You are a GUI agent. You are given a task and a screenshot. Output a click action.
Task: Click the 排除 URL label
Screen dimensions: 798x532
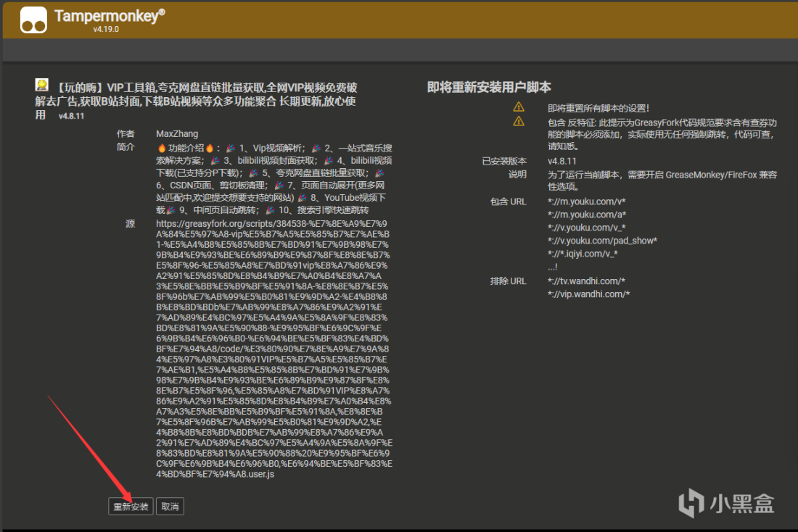click(x=508, y=281)
